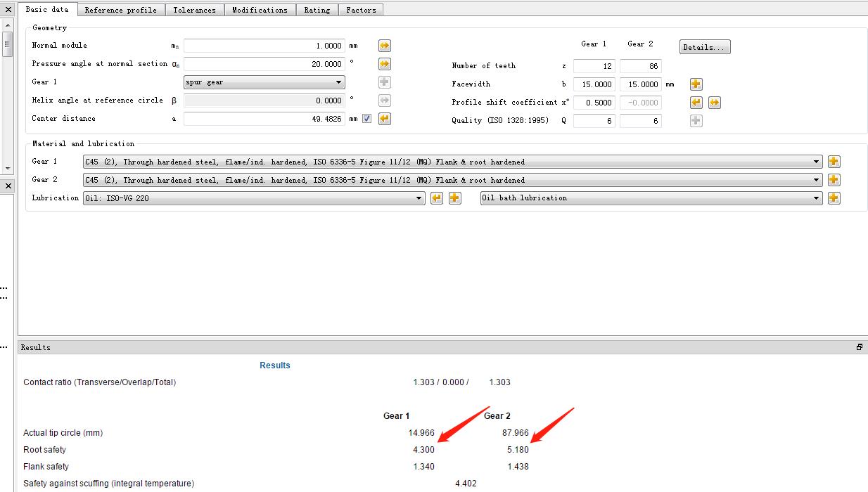This screenshot has width=868, height=492.
Task: Select the Factors tab
Action: tap(362, 10)
